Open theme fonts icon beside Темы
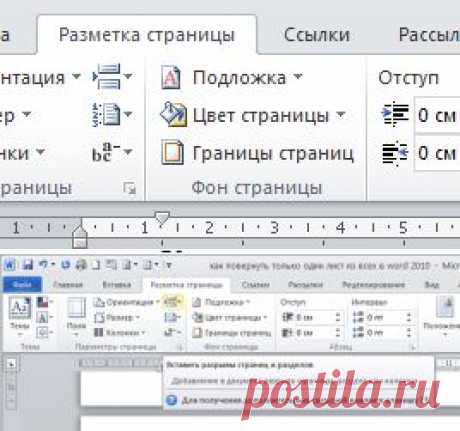The height and width of the screenshot is (431, 460). pos(44,317)
